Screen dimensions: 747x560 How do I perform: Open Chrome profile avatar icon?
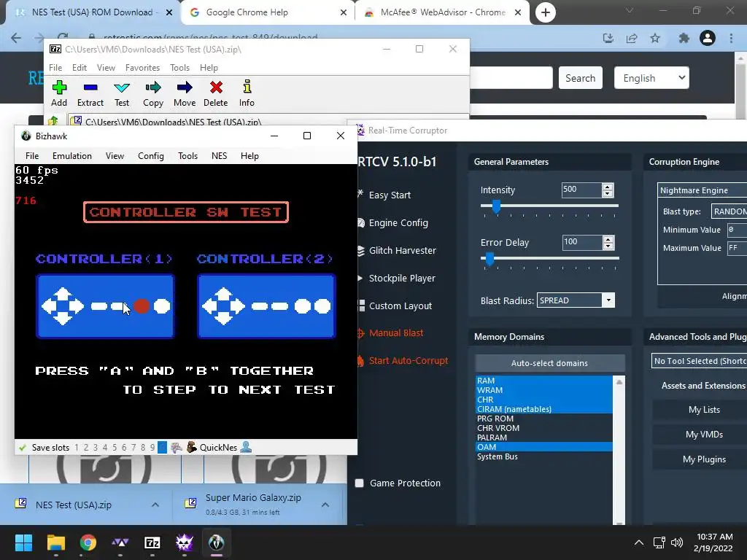[x=708, y=38]
